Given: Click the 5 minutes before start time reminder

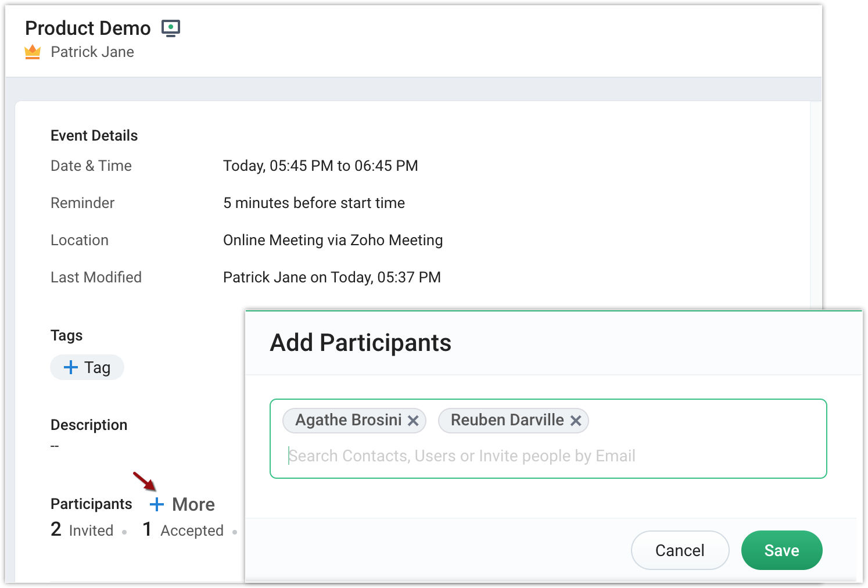Looking at the screenshot, I should click(314, 203).
